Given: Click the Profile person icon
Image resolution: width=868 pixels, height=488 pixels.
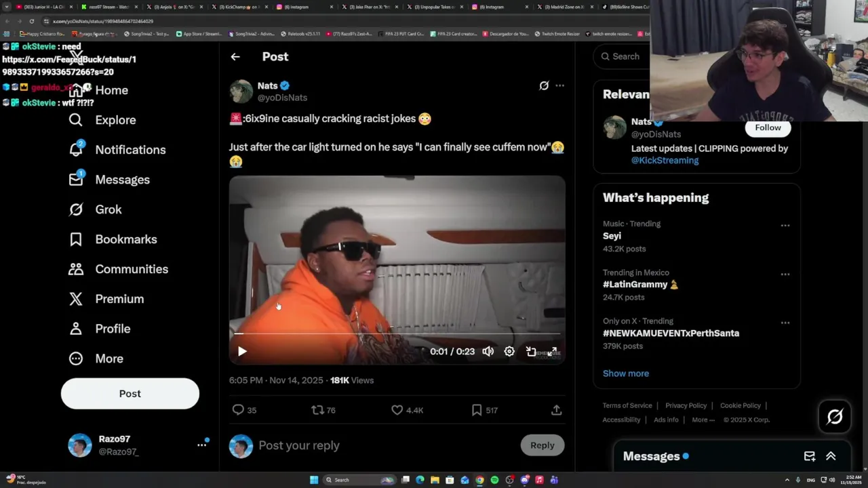Looking at the screenshot, I should (76, 329).
